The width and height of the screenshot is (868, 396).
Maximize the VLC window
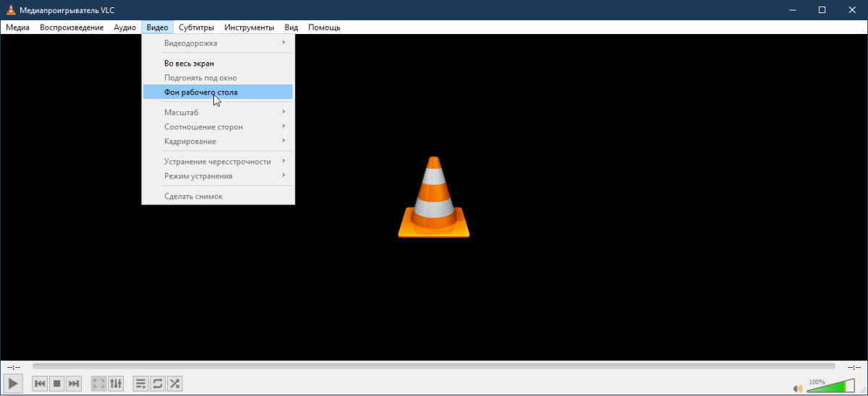click(x=822, y=9)
